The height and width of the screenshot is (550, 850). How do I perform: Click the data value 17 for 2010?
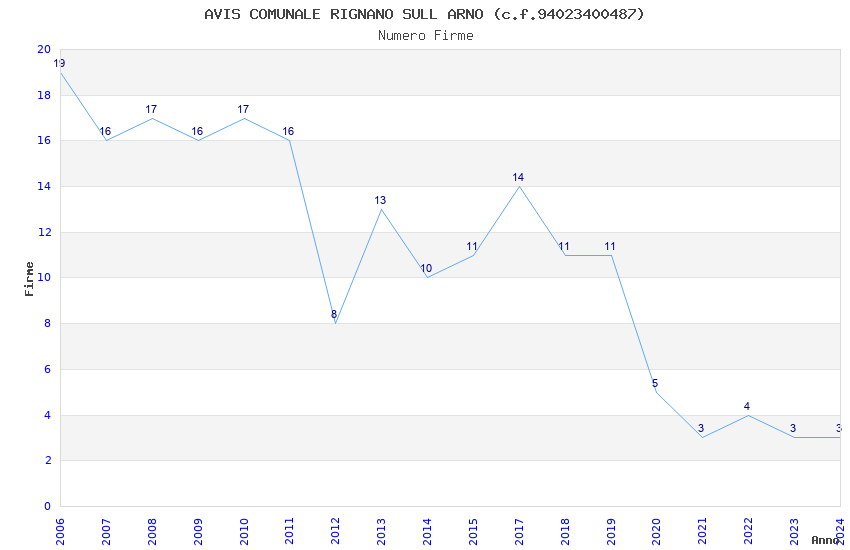click(243, 109)
